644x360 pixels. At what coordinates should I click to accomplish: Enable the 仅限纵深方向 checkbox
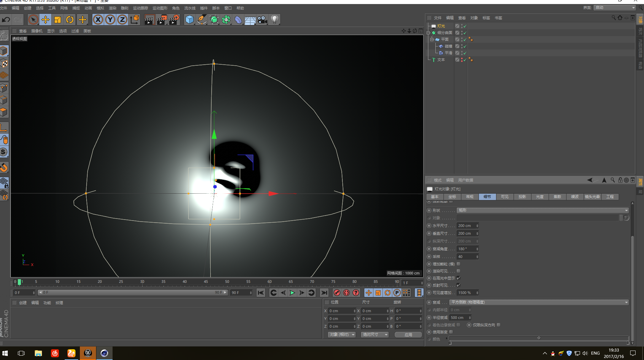point(498,325)
